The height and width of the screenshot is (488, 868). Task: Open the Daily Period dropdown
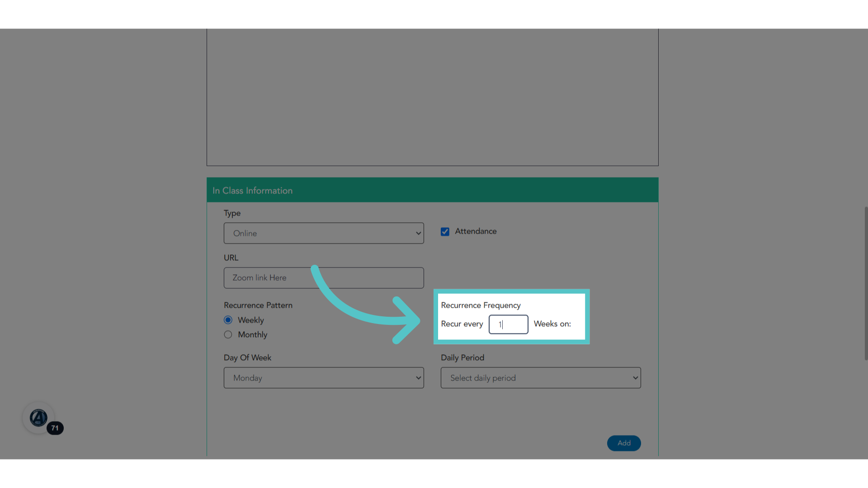(541, 378)
